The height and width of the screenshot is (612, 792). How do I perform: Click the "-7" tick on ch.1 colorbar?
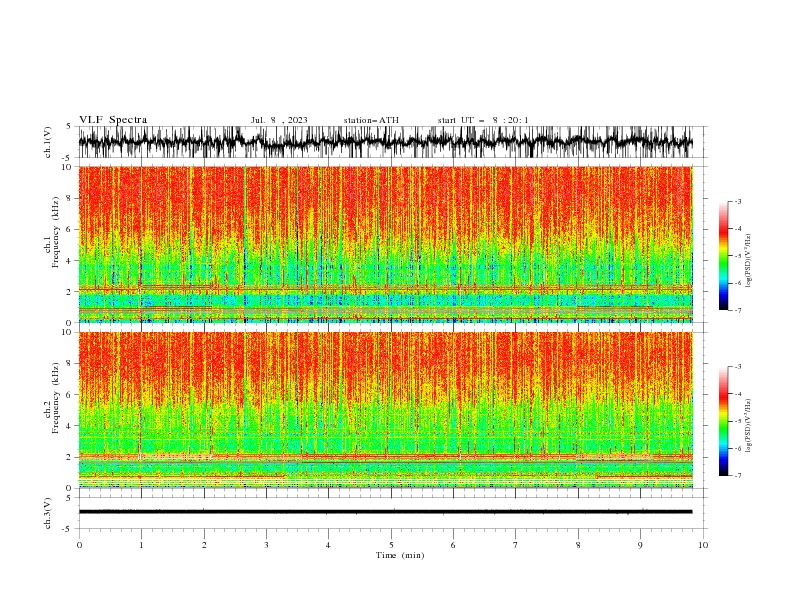coord(738,311)
